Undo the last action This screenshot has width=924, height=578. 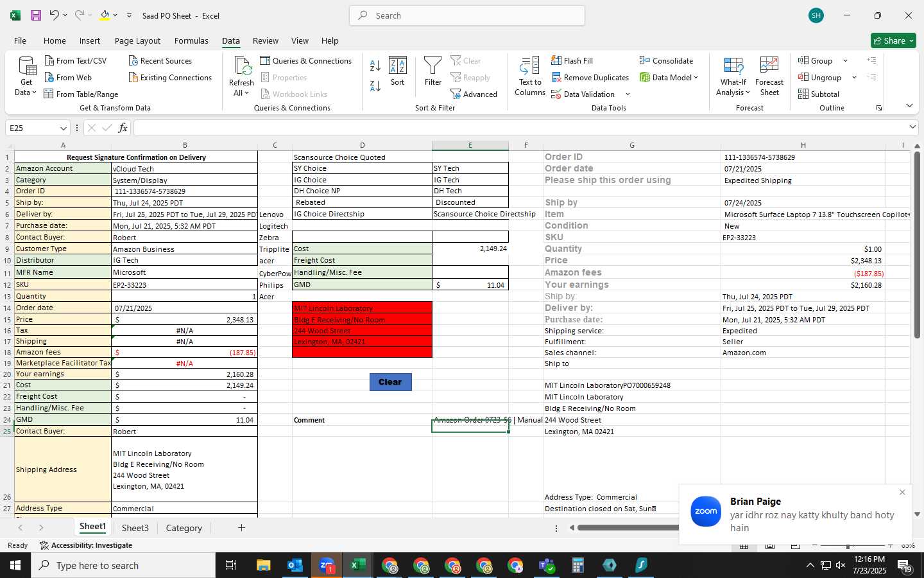55,15
